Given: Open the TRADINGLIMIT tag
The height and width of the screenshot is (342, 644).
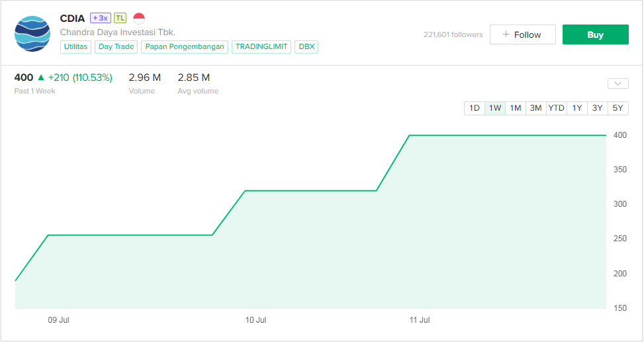Looking at the screenshot, I should [x=261, y=47].
